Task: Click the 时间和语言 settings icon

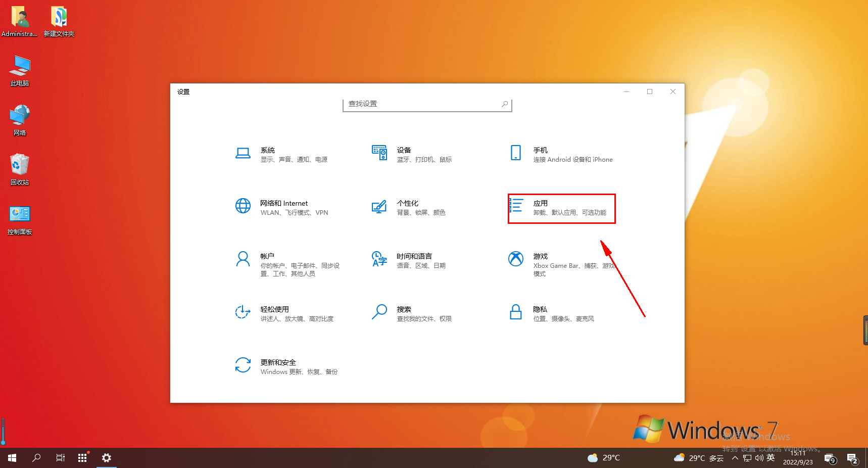Action: click(x=379, y=259)
